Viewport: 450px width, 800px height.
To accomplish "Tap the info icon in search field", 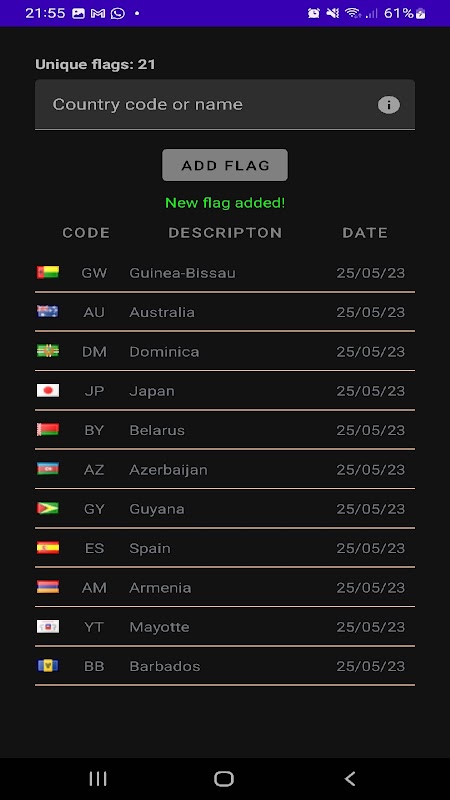I will tap(388, 105).
